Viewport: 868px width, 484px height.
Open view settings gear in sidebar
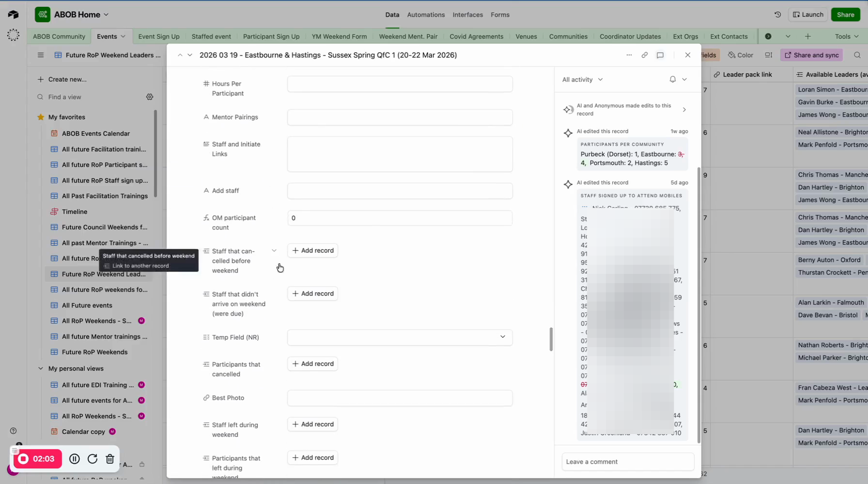150,97
